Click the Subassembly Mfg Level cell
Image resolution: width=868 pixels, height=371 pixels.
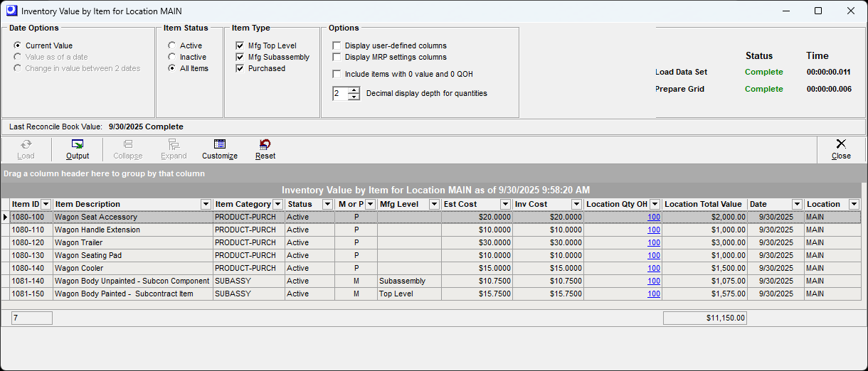pyautogui.click(x=409, y=281)
